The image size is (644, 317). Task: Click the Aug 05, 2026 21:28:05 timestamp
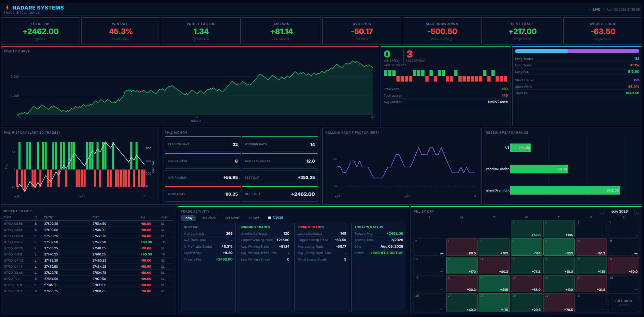(623, 10)
